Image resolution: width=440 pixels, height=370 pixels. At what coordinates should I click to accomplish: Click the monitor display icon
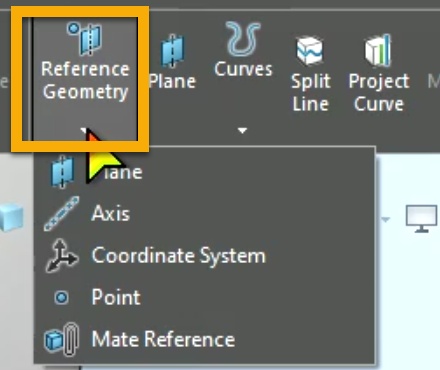click(x=422, y=219)
